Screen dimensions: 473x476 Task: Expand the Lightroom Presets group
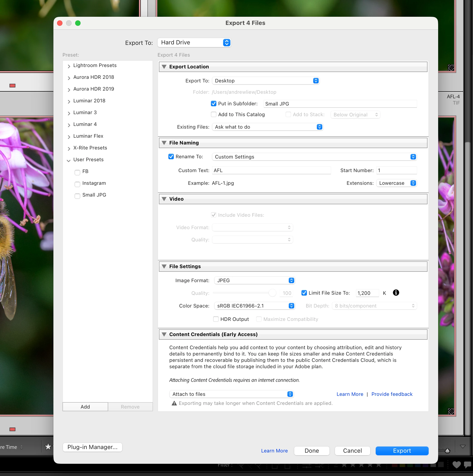[69, 66]
